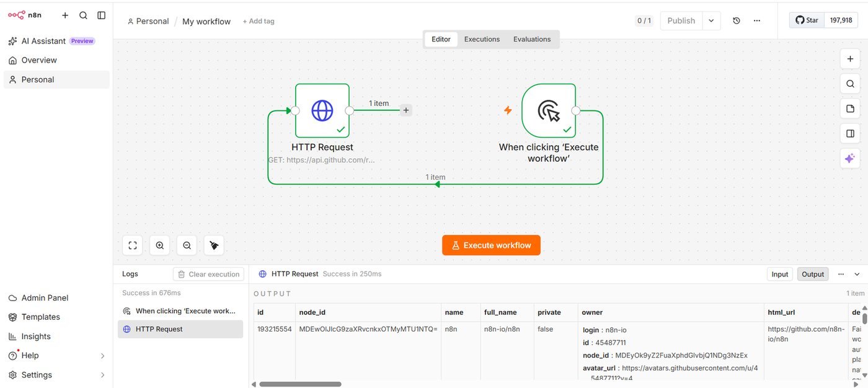
Task: Click the tidy up nodes icon
Action: 214,245
